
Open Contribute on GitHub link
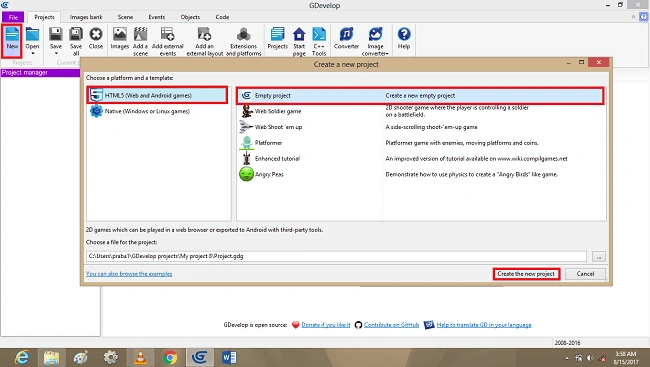(391, 325)
